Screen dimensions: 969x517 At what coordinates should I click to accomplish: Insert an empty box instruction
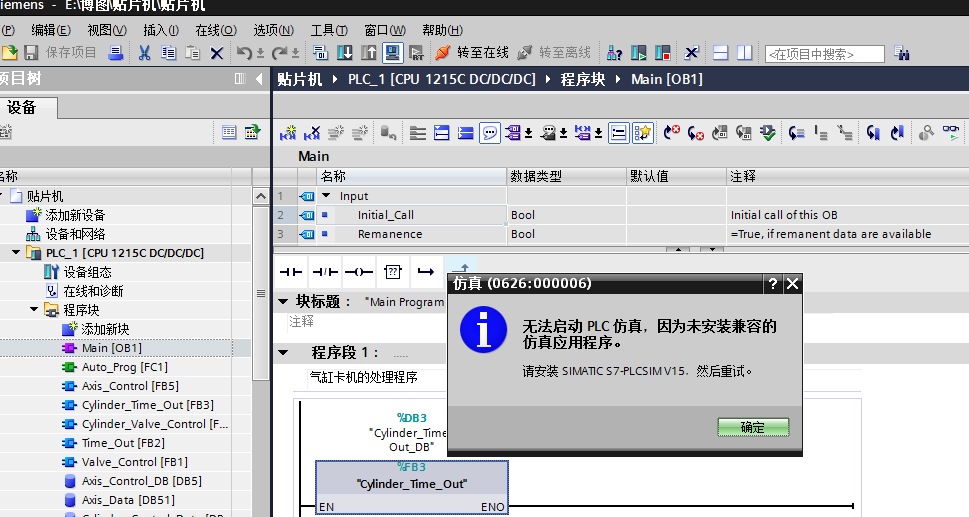(393, 271)
